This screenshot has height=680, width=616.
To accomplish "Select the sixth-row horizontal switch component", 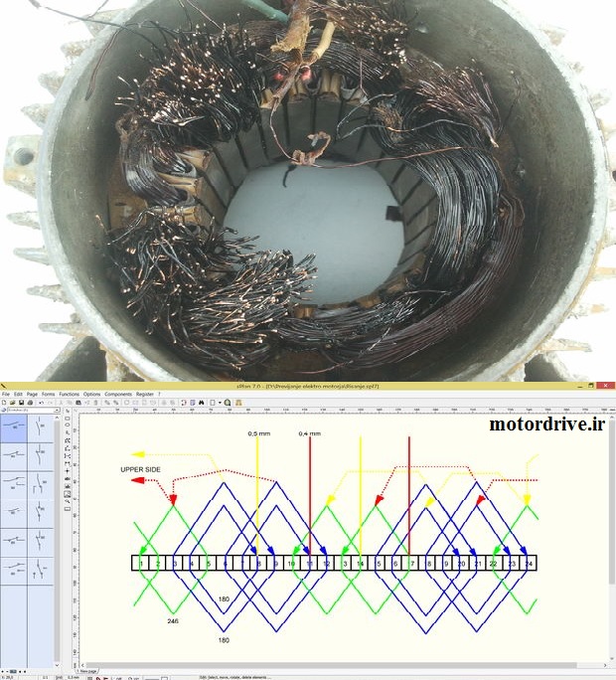I will pos(14,571).
